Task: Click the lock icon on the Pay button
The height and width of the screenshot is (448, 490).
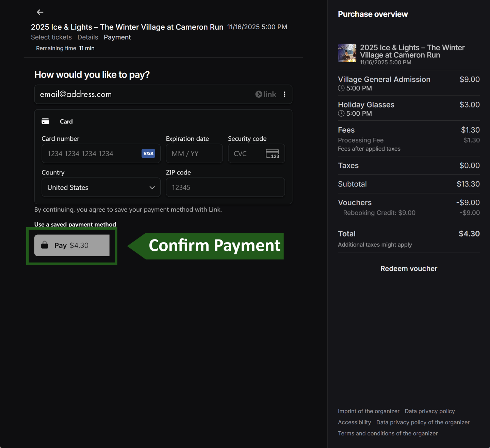Action: click(45, 245)
